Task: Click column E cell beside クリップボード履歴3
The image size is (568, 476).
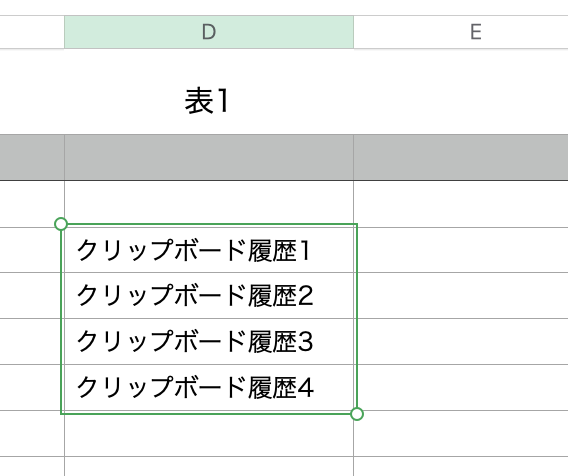Action: (461, 341)
